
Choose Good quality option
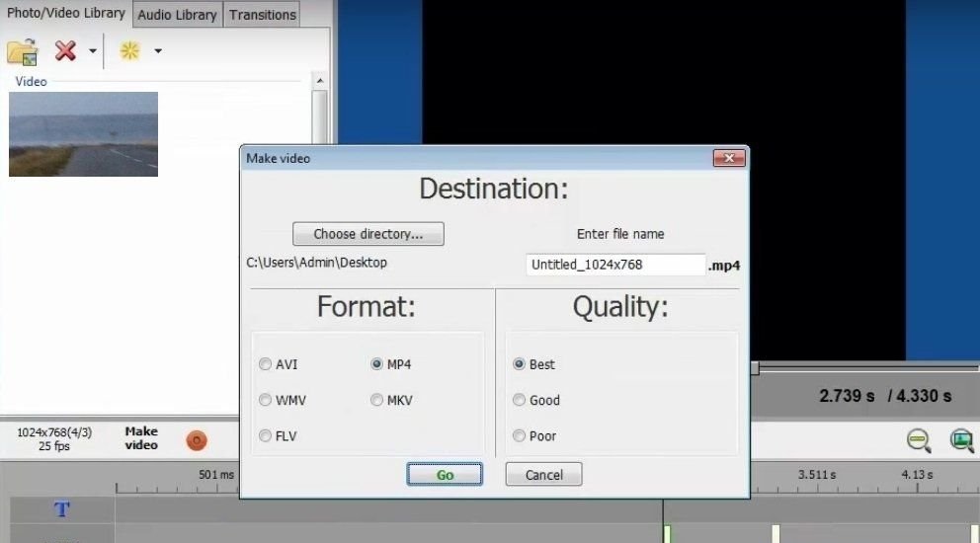(x=519, y=400)
